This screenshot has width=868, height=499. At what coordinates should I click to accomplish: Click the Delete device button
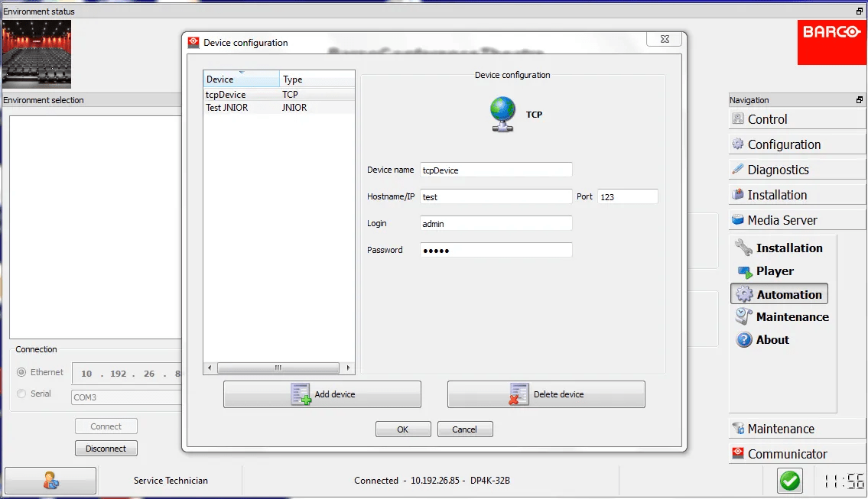pos(546,394)
